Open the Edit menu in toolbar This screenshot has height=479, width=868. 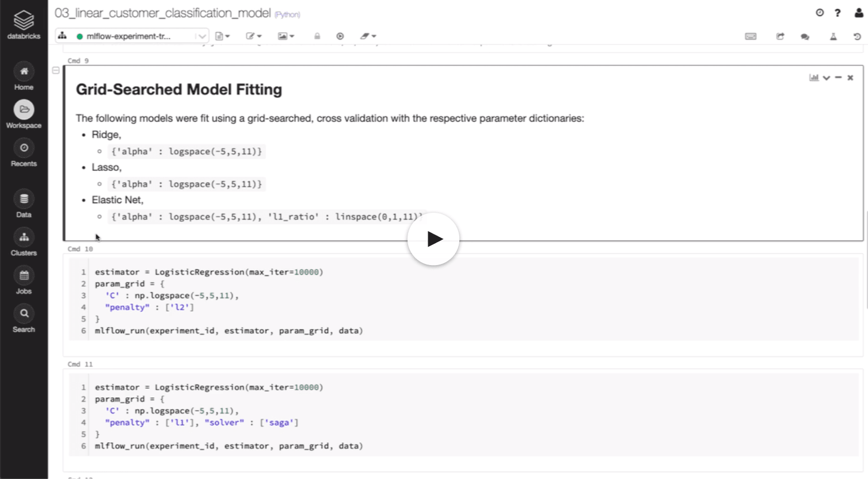click(x=254, y=36)
